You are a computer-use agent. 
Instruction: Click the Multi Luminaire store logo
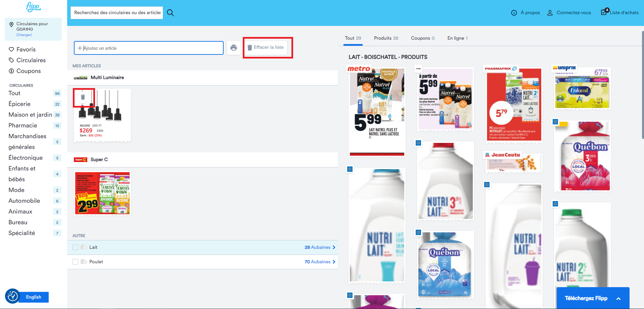coord(81,78)
